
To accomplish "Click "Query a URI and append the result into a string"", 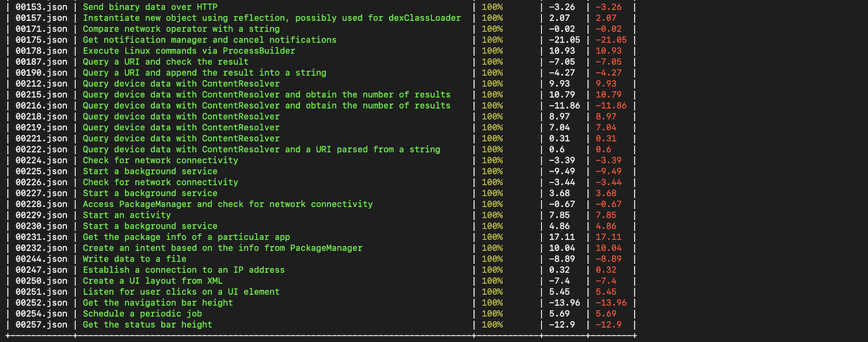I will [x=204, y=73].
